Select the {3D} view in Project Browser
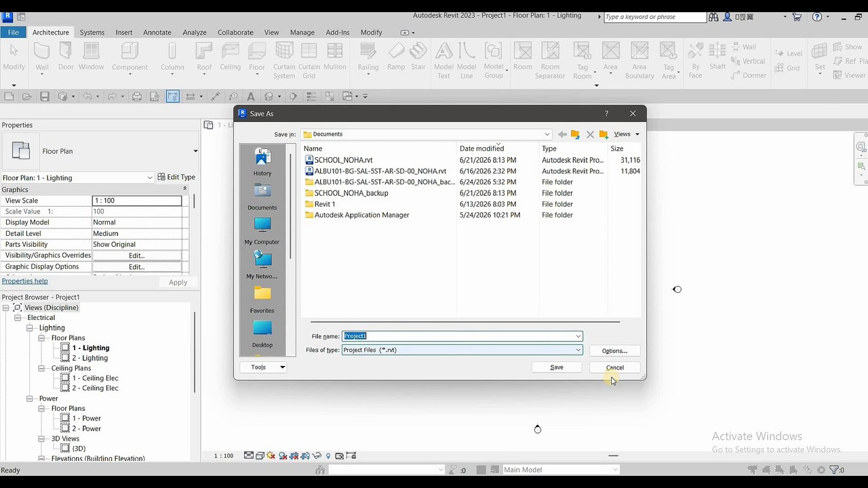Image resolution: width=868 pixels, height=488 pixels. click(x=79, y=449)
